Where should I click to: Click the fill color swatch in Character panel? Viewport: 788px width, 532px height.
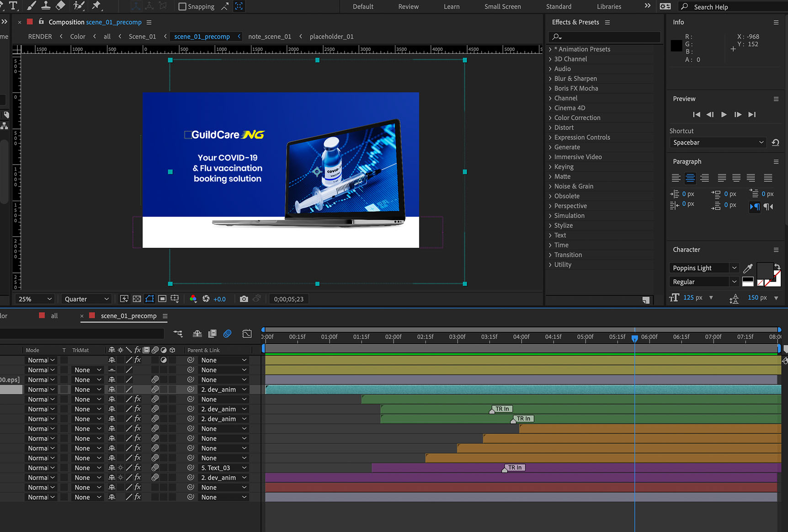[x=765, y=271]
